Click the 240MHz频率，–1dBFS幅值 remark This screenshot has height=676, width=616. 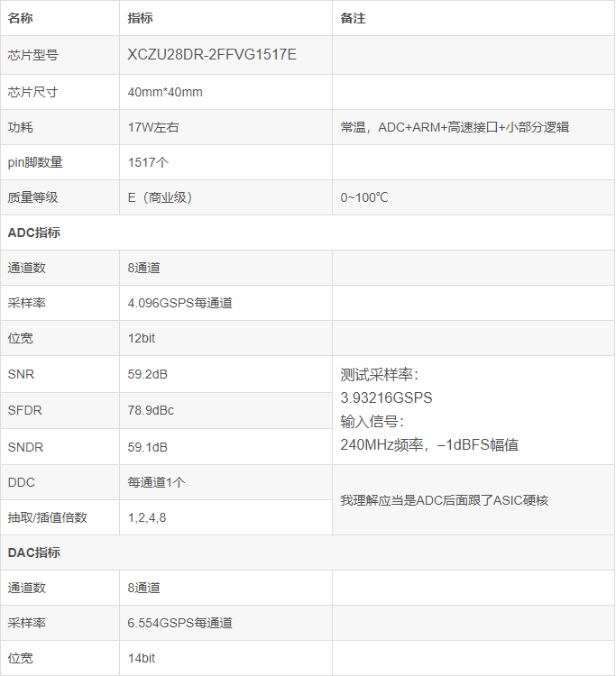click(x=429, y=444)
